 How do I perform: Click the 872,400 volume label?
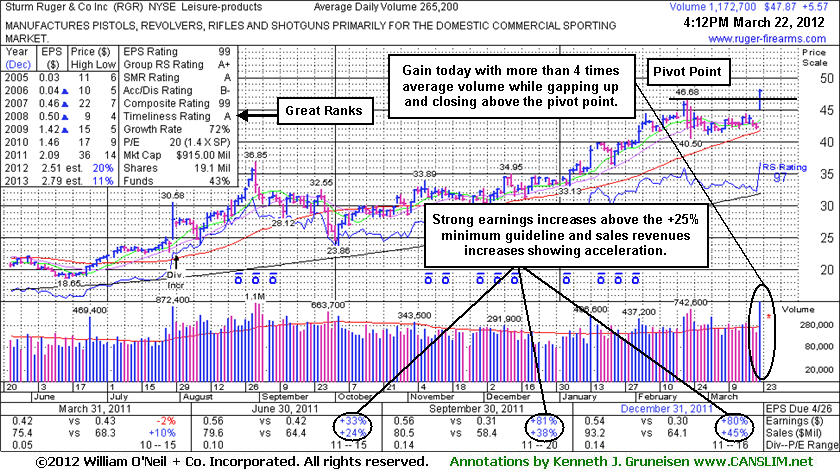(172, 299)
